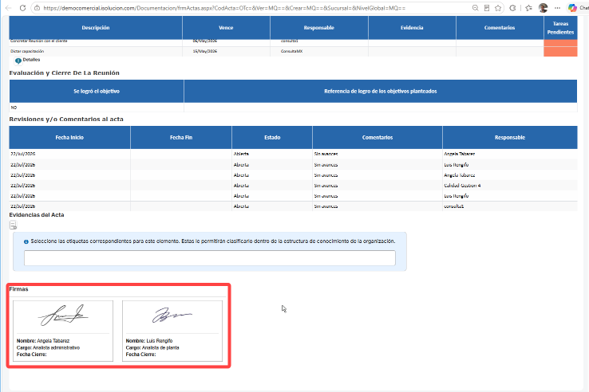The width and height of the screenshot is (589, 392).
Task: Click the Nombre: Luis Rengifo text
Action: point(149,341)
